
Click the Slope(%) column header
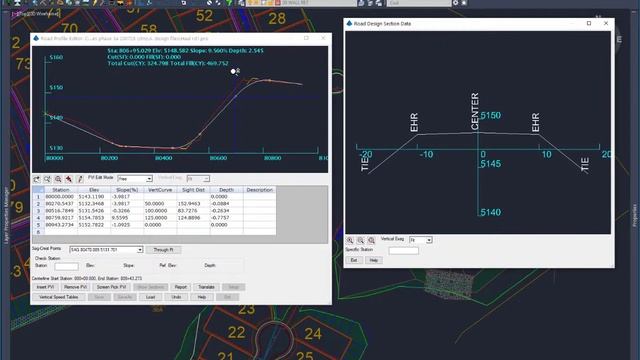pos(127,190)
